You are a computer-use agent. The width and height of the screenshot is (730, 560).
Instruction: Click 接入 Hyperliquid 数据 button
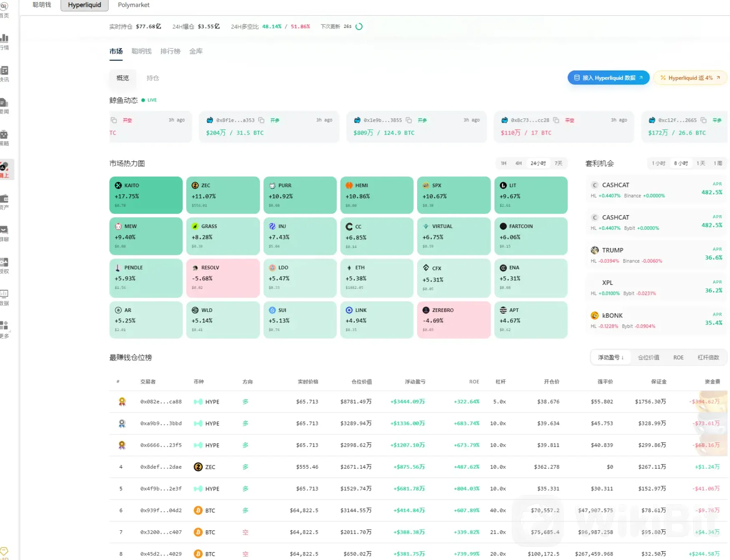(608, 78)
